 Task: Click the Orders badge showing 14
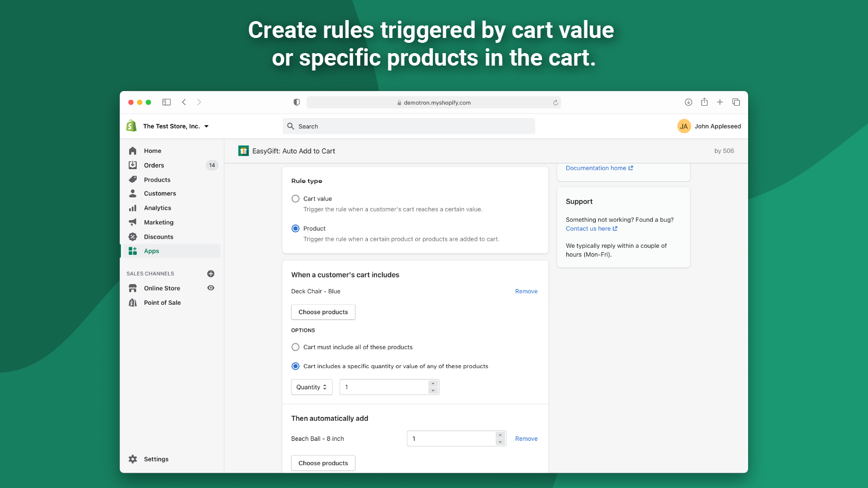[x=212, y=165]
